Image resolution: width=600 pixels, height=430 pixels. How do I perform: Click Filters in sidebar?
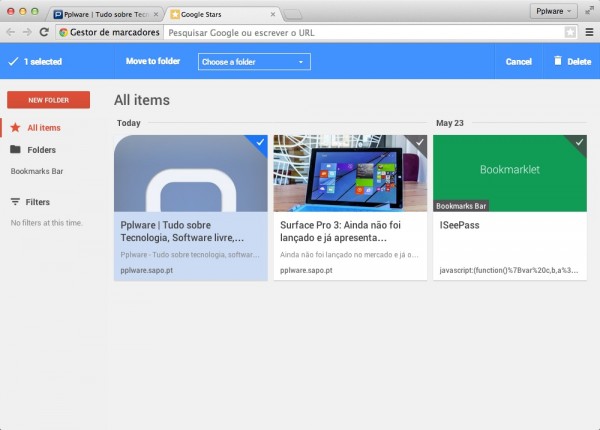coord(38,202)
